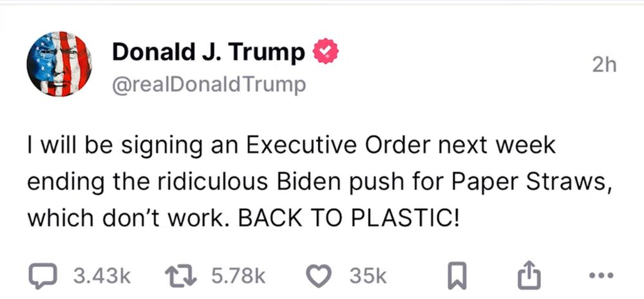Click the "BACK TO PLASTIC!" text
Viewport: 644px width, 299px height.
click(x=348, y=218)
